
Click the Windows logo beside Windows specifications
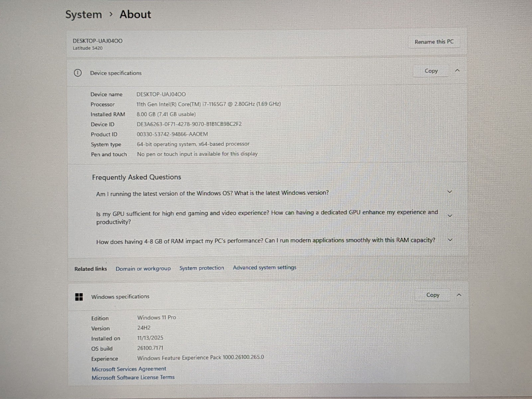(79, 297)
